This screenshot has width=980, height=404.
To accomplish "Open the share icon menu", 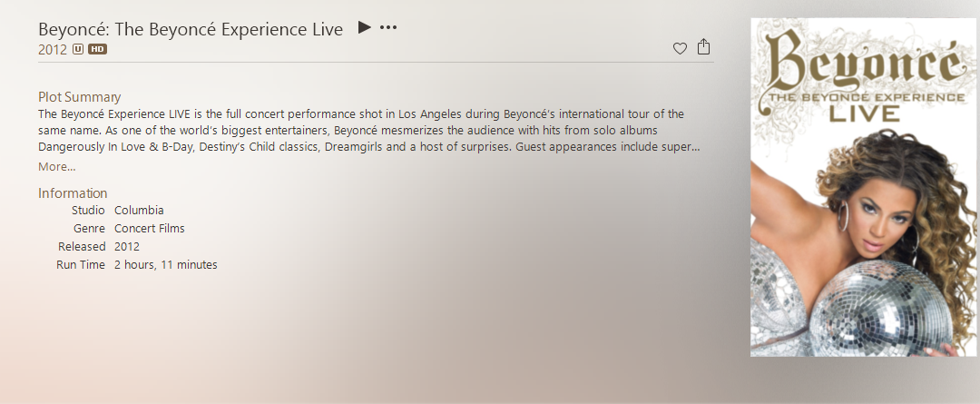I will click(x=704, y=47).
